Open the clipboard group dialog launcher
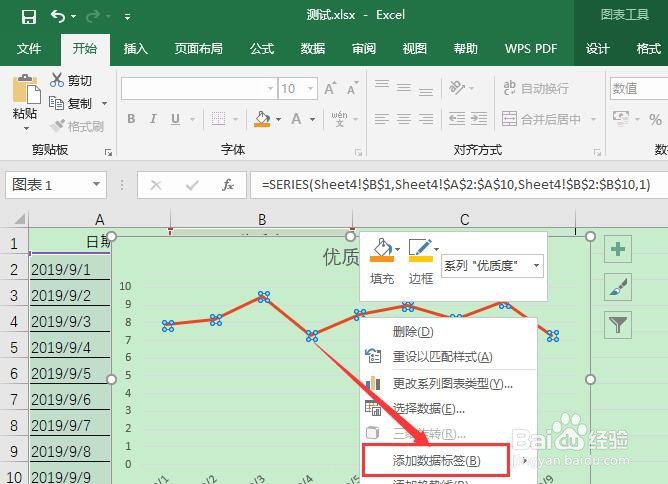Screen dimensions: 668x484 108,152
